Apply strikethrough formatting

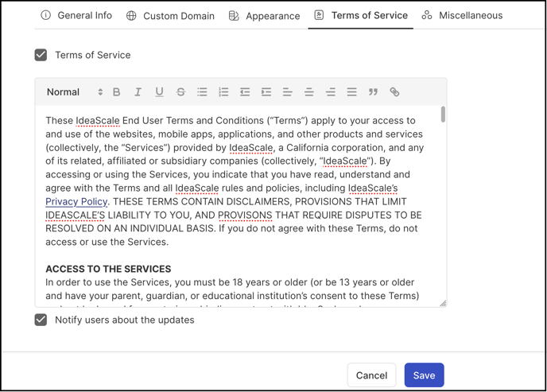pos(180,92)
